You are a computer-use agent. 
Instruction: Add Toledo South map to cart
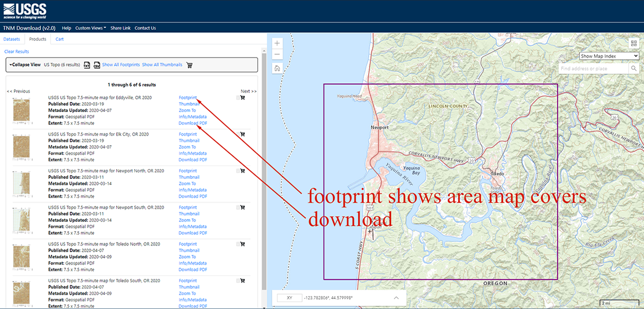(x=243, y=281)
